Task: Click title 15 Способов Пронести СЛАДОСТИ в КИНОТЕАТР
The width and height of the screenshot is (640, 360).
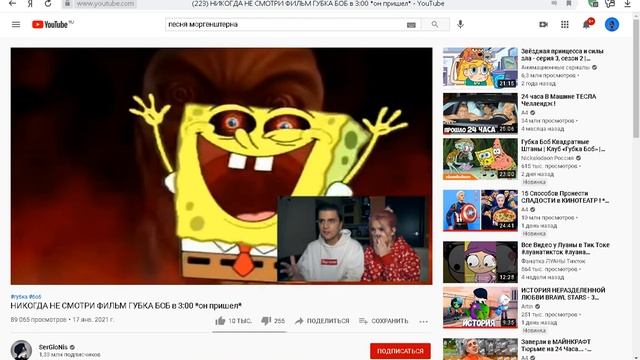Action: (x=565, y=197)
